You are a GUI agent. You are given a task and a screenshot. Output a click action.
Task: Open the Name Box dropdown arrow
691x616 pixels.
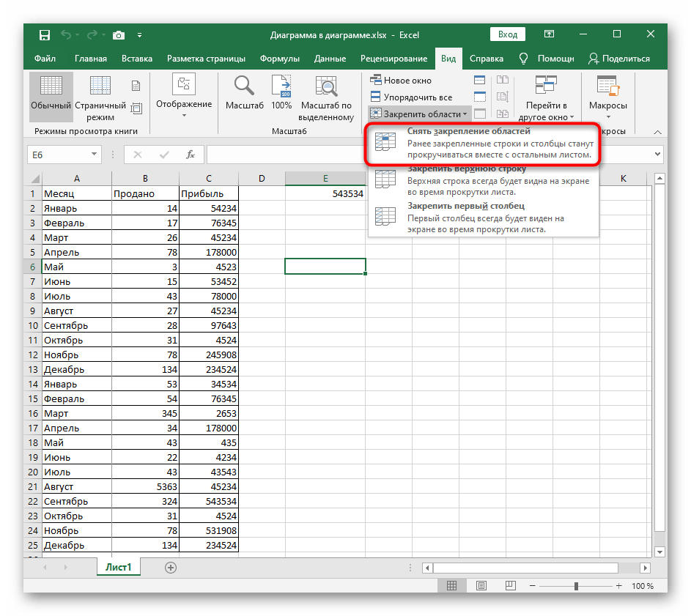pyautogui.click(x=94, y=155)
